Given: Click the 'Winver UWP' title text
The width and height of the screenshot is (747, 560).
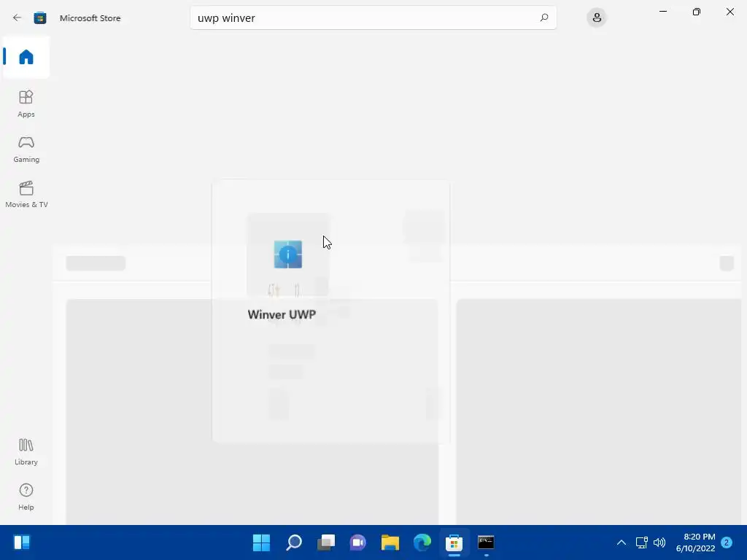Looking at the screenshot, I should pos(282,314).
